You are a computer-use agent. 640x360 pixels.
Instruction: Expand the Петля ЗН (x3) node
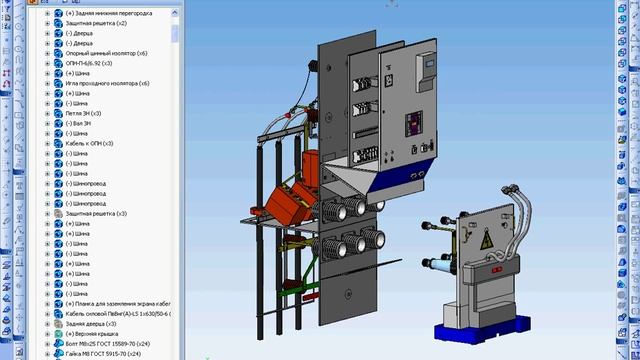click(x=47, y=113)
